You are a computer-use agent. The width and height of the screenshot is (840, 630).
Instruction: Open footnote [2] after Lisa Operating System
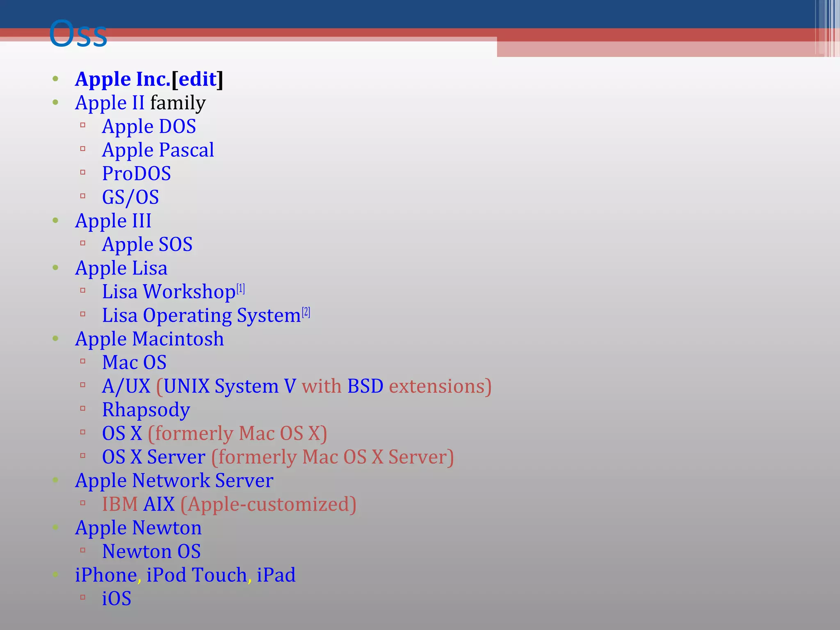[x=306, y=313]
